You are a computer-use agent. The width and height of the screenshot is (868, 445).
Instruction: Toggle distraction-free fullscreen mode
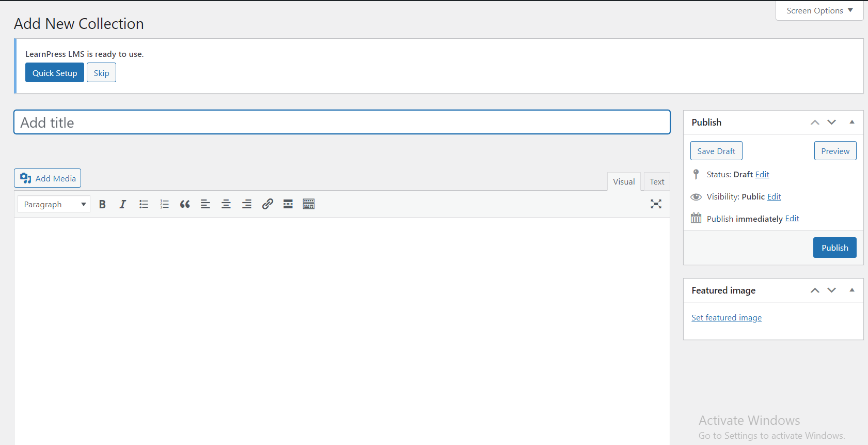coord(656,204)
